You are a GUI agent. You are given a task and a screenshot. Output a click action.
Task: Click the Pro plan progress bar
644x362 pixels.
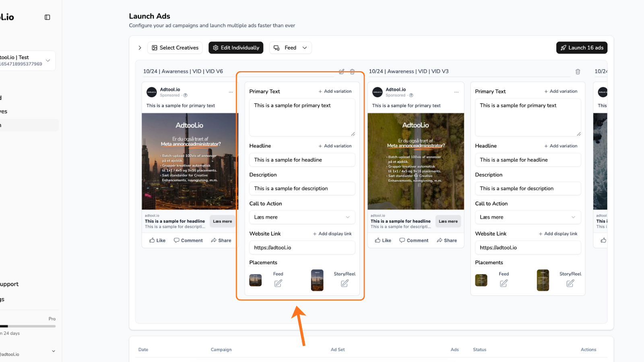28,326
